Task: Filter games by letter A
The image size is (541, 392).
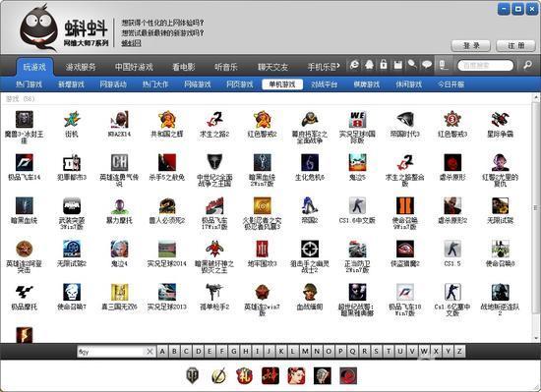Action: click(162, 352)
